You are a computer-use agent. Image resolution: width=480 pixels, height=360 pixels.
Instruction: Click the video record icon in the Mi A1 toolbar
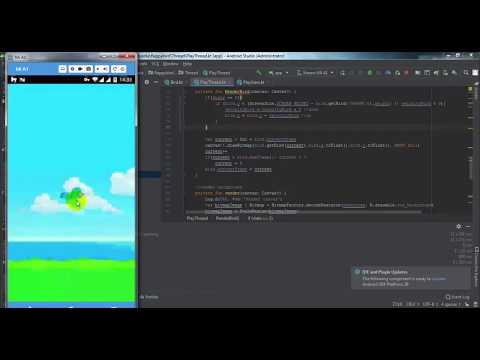coord(81,69)
